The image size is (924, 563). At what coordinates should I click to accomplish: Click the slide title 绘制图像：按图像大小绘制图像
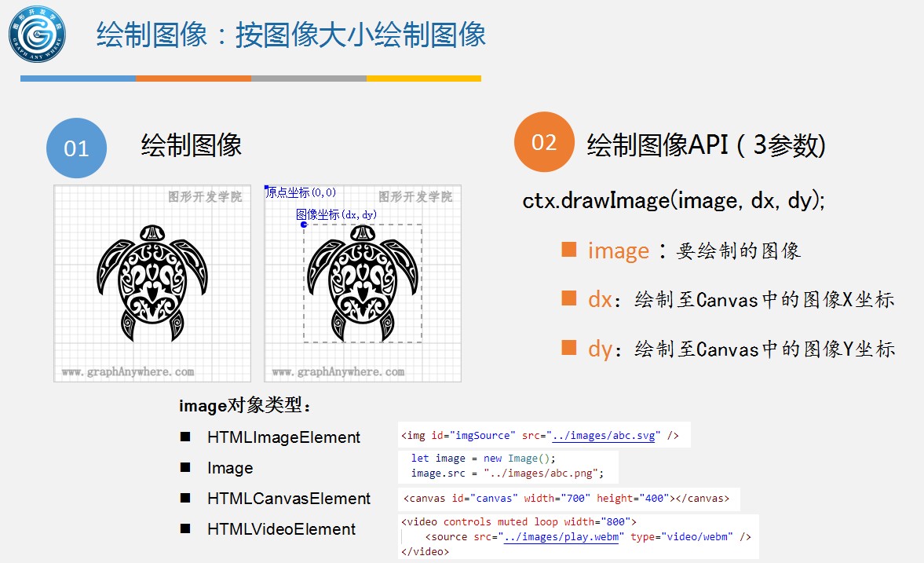(x=291, y=35)
